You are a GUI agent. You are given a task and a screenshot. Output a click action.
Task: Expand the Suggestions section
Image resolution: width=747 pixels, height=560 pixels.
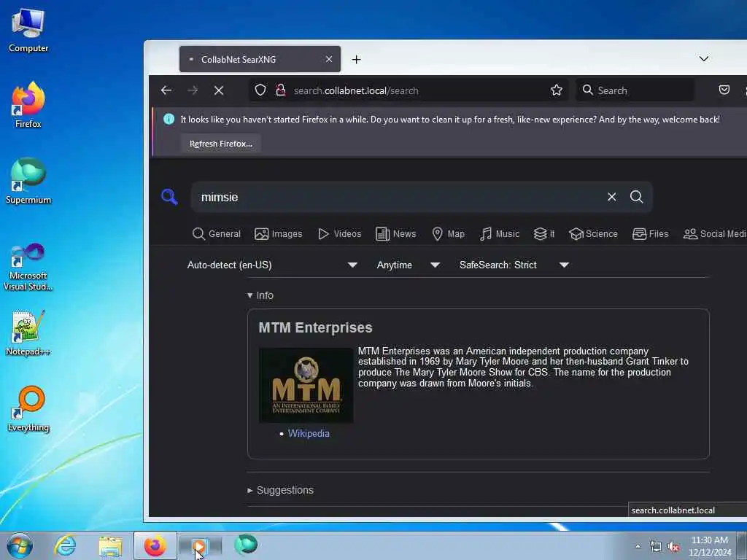(x=280, y=490)
